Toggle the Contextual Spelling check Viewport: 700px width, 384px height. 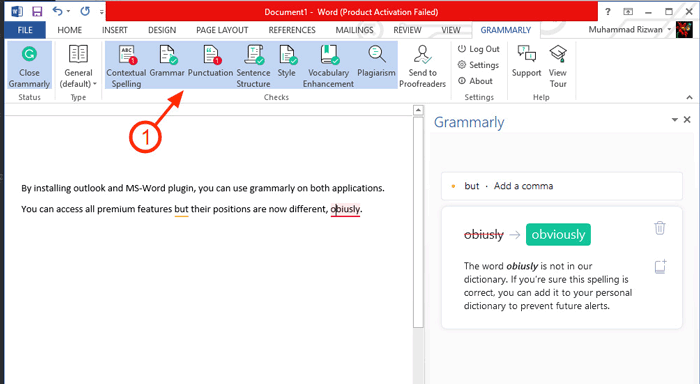(x=126, y=66)
